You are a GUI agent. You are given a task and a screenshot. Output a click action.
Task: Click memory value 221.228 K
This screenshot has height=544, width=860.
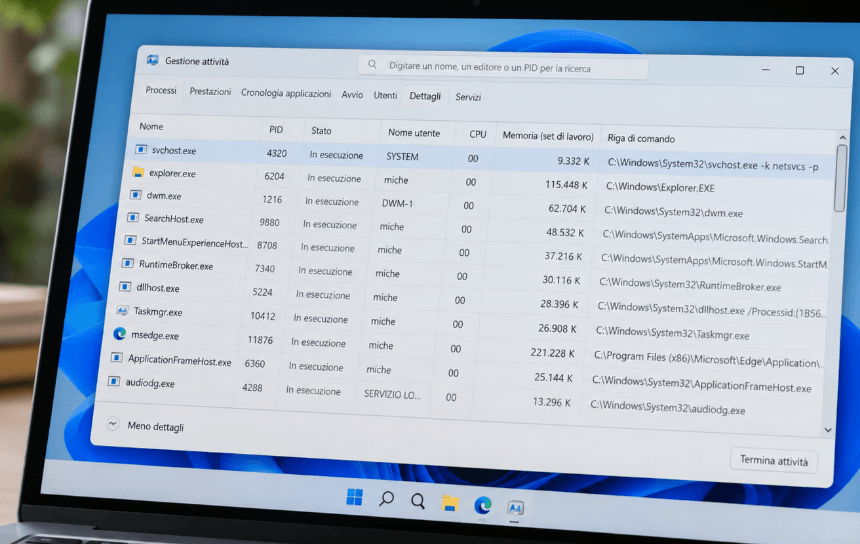click(x=552, y=353)
